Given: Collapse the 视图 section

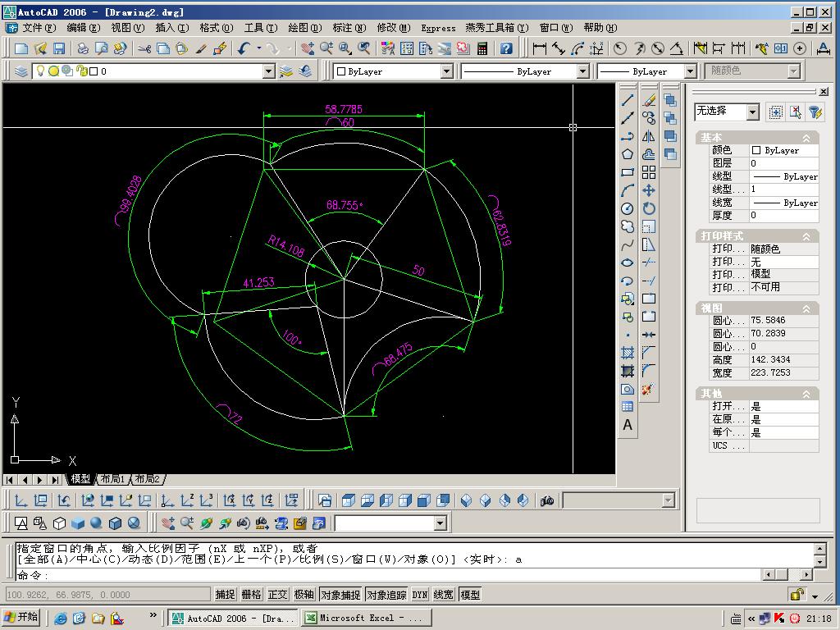Looking at the screenshot, I should click(x=806, y=308).
